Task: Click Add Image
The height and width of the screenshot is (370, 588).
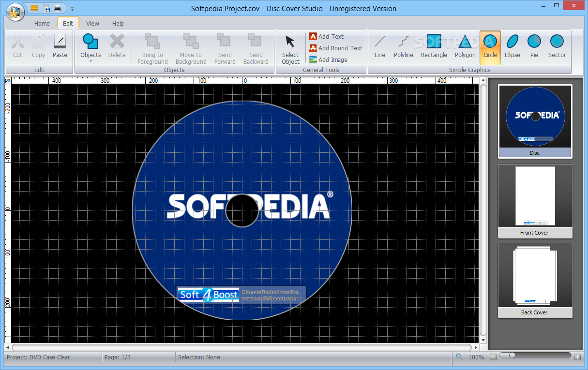Action: [x=328, y=59]
